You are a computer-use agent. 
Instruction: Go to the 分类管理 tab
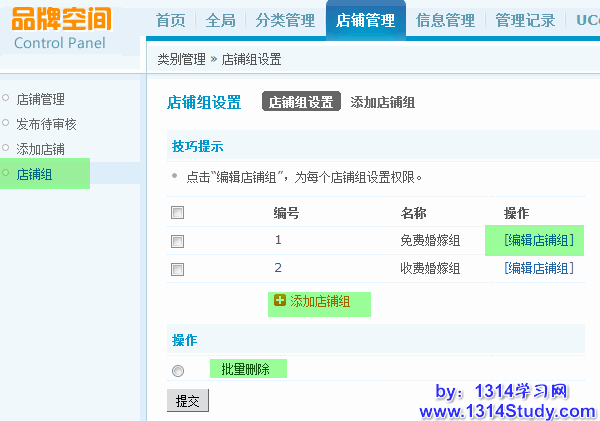point(284,21)
